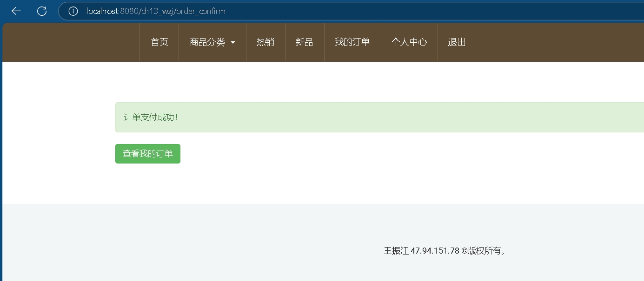Open the site information icon
The image size is (644, 281).
coord(73,11)
